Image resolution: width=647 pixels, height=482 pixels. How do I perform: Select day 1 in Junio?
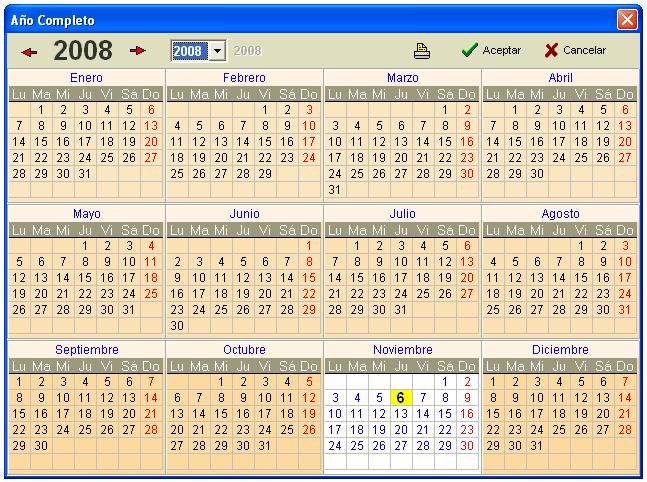point(309,246)
